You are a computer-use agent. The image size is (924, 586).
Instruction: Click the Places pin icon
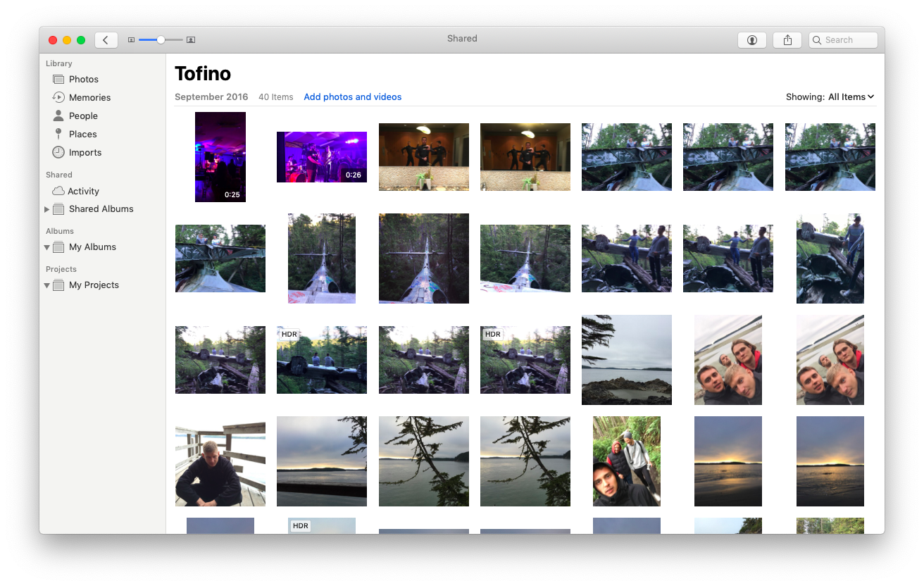click(58, 134)
